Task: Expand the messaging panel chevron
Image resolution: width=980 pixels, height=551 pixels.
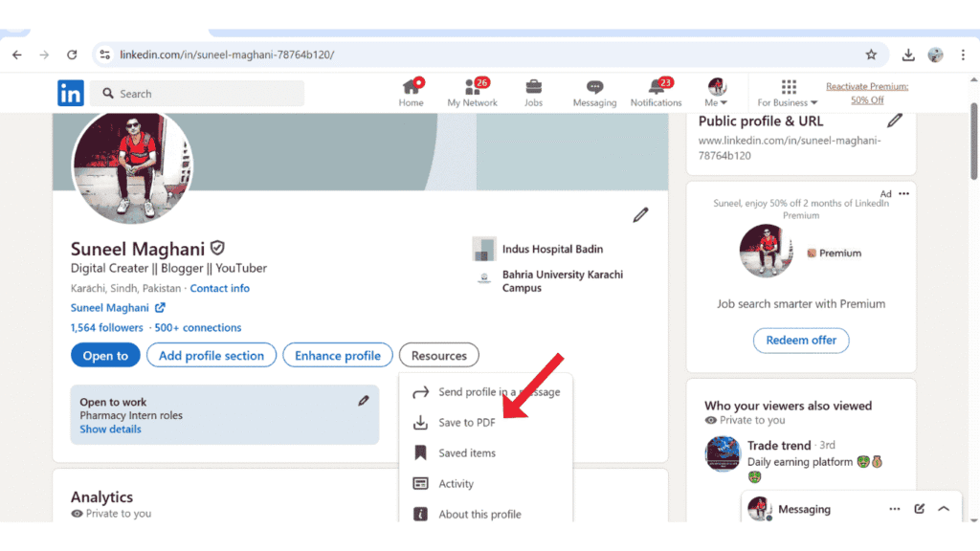Action: (x=943, y=509)
